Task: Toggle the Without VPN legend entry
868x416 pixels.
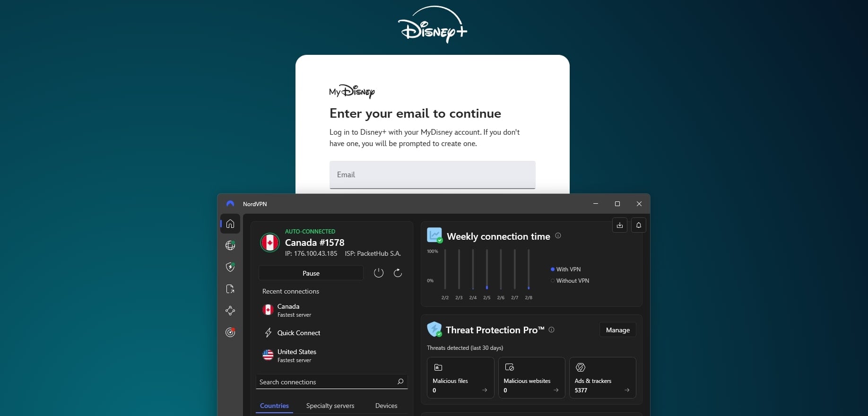Action: pos(570,281)
